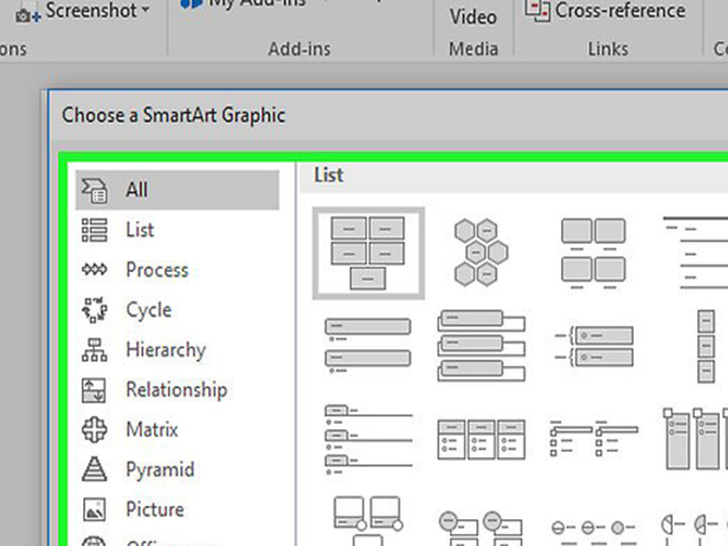This screenshot has width=728, height=546.
Task: Click the List category icon
Action: click(94, 230)
